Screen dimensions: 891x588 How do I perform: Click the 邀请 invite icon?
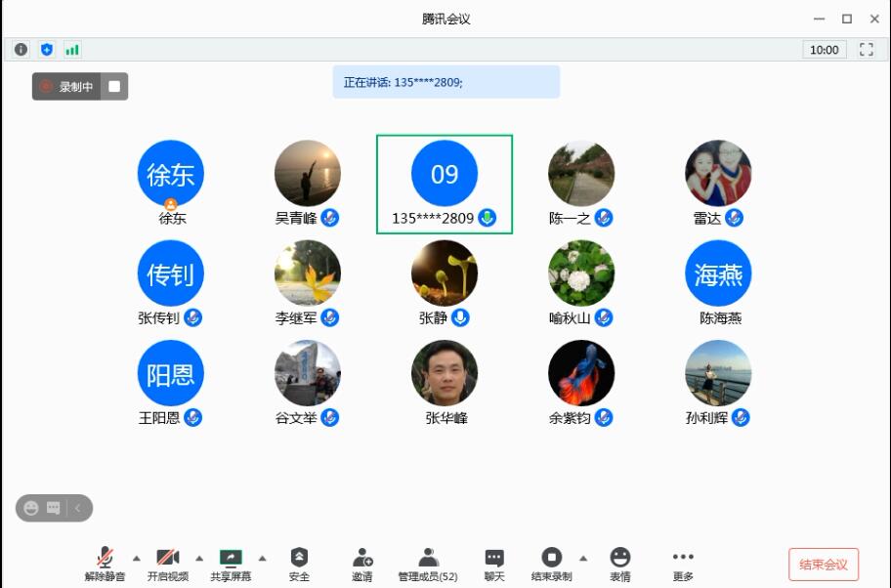(x=361, y=564)
